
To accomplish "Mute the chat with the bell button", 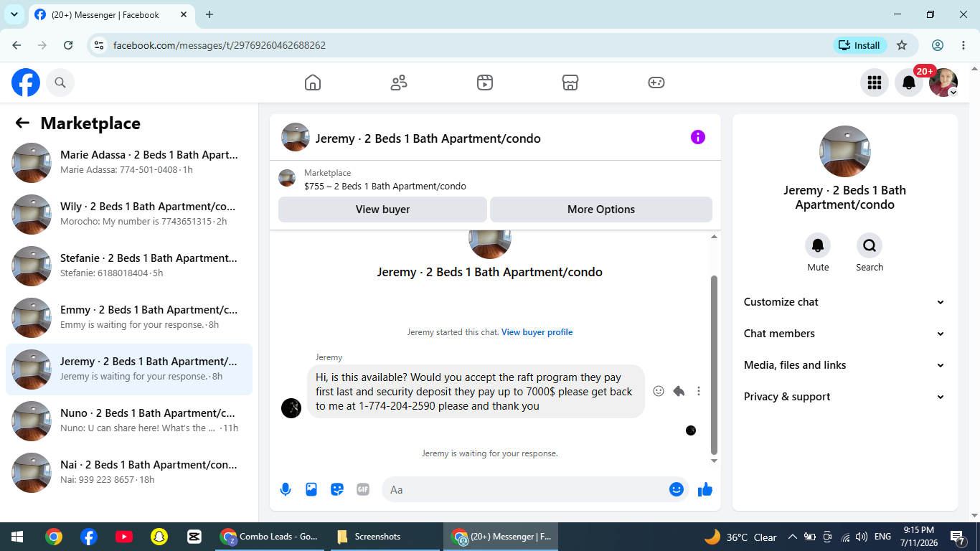I will (x=818, y=245).
